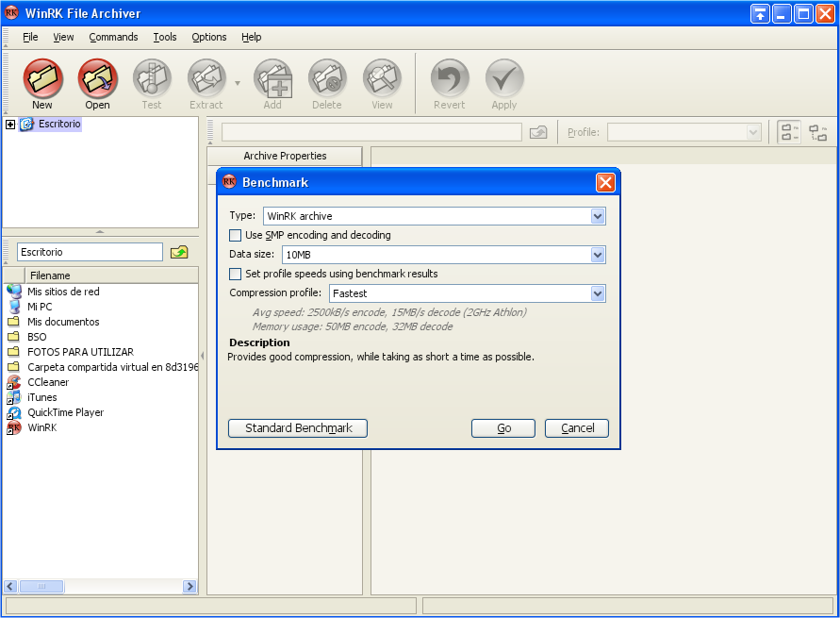Check Set profile speeds using benchmark results
The image size is (840, 618).
pos(235,274)
